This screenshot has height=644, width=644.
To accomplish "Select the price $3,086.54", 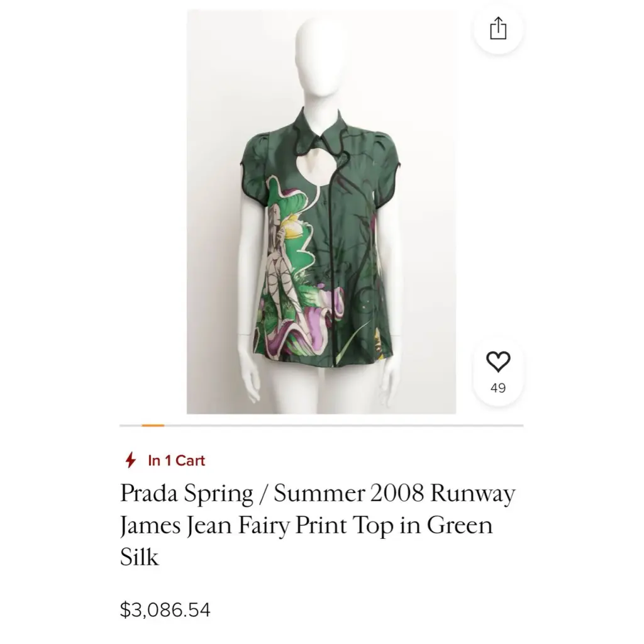I will click(x=165, y=609).
